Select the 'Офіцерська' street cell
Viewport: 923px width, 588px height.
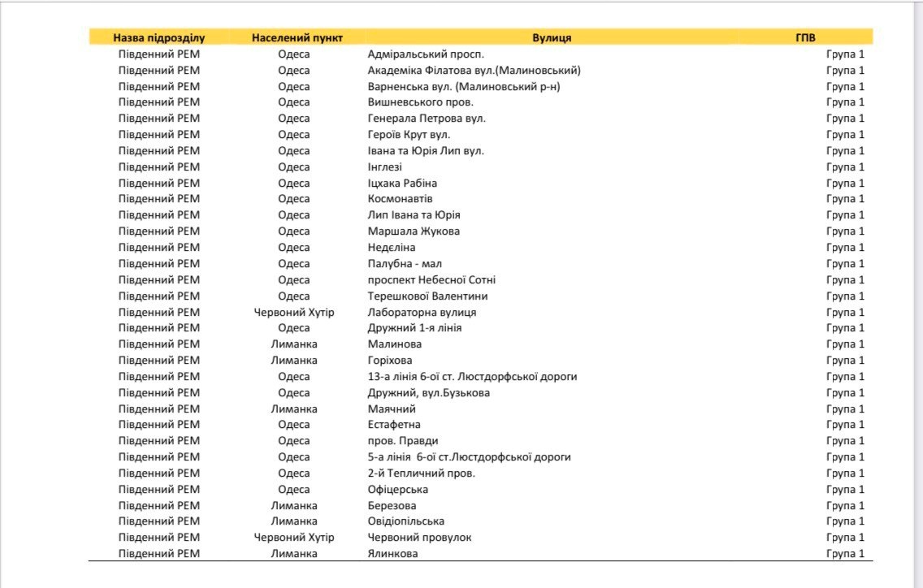[397, 489]
